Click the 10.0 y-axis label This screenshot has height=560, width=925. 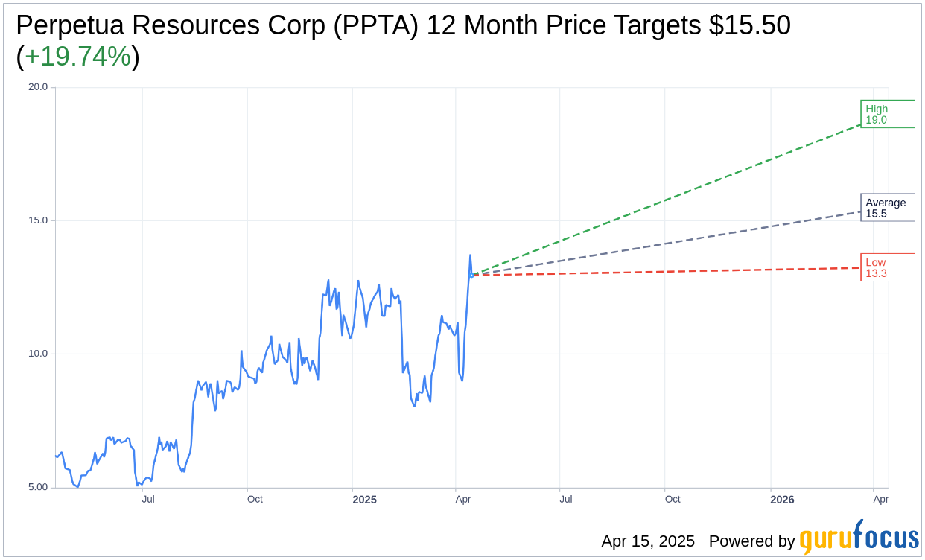click(x=38, y=354)
